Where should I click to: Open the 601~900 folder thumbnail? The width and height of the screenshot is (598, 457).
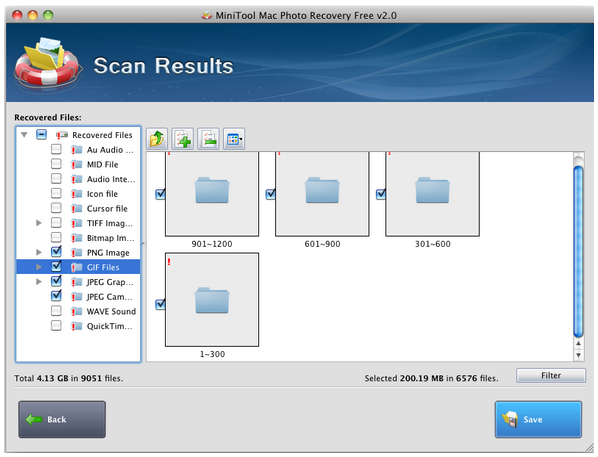pos(322,194)
